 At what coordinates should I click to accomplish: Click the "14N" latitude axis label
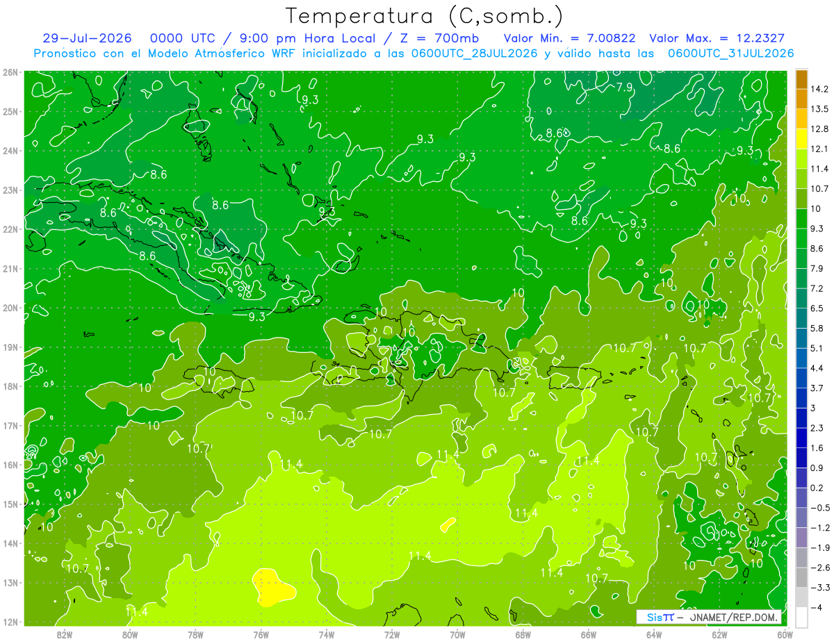10,543
